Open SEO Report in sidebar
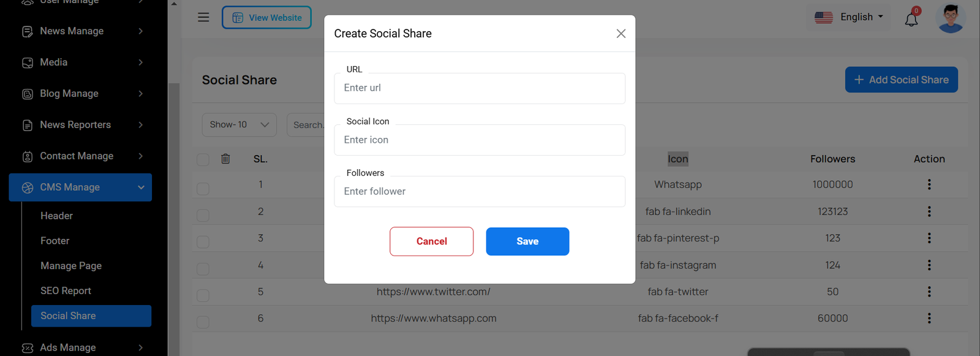 [66, 291]
